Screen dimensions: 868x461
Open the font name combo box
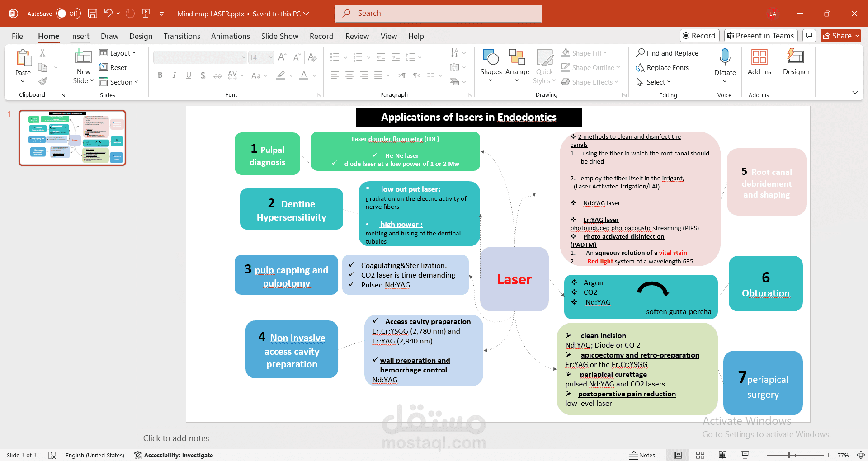200,57
